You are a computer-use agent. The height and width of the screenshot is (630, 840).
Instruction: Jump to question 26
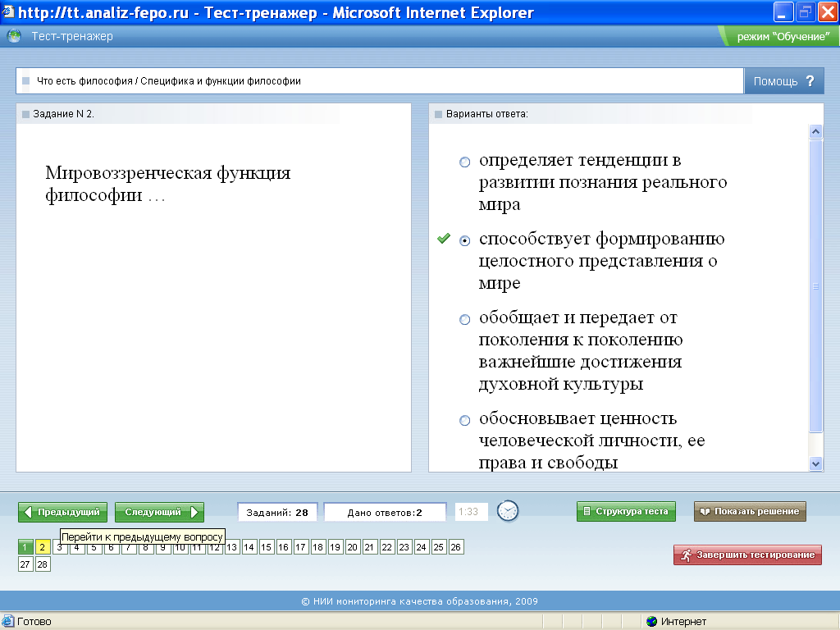coord(455,547)
